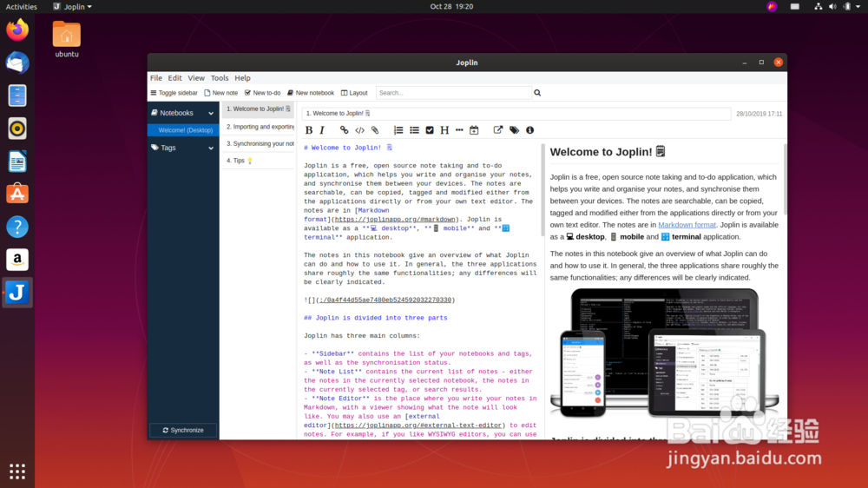Open note 4. Tips
Image resolution: width=868 pixels, height=488 pixels.
[x=258, y=161]
